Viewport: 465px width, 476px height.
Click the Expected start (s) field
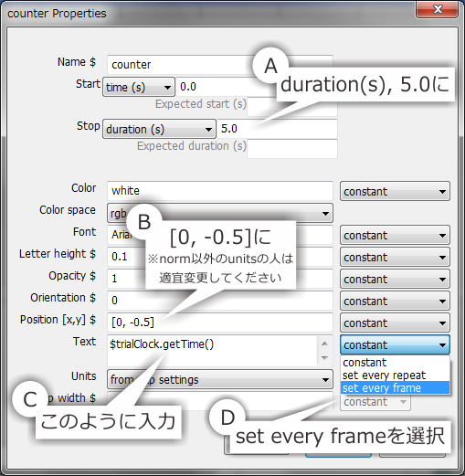[x=292, y=107]
